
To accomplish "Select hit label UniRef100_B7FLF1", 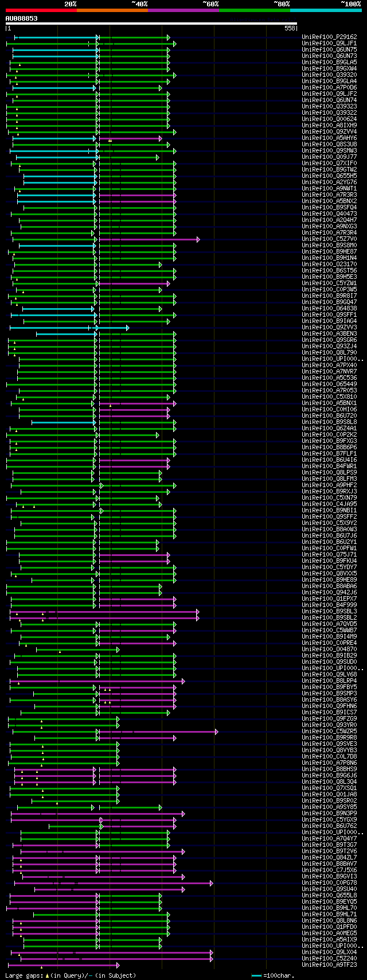I will pyautogui.click(x=329, y=454).
